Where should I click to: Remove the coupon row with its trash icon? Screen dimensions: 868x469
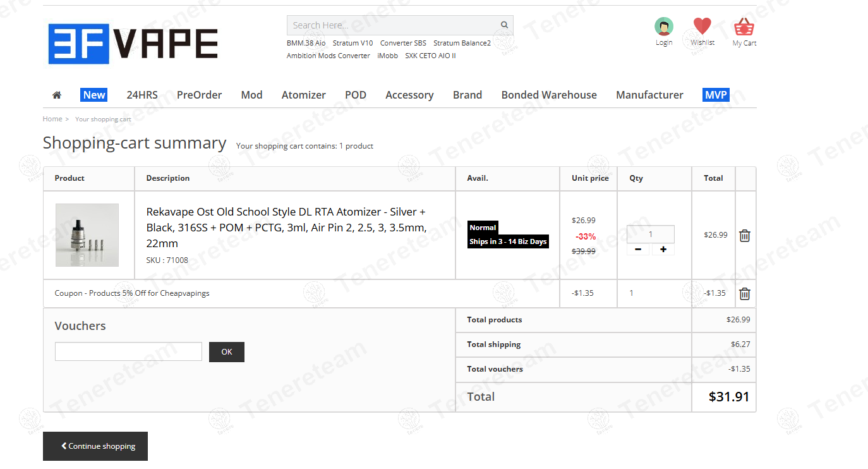[x=745, y=294]
